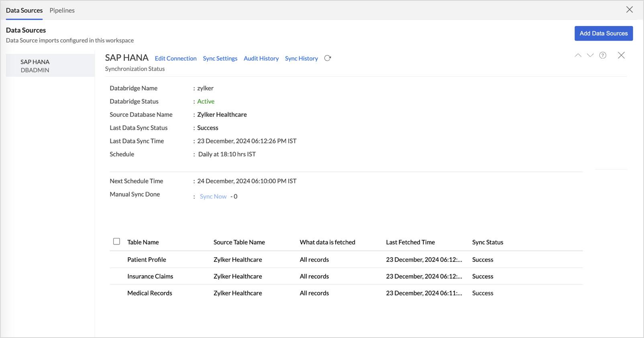Open the Edit Connection link
Image resolution: width=644 pixels, height=338 pixels.
point(175,58)
